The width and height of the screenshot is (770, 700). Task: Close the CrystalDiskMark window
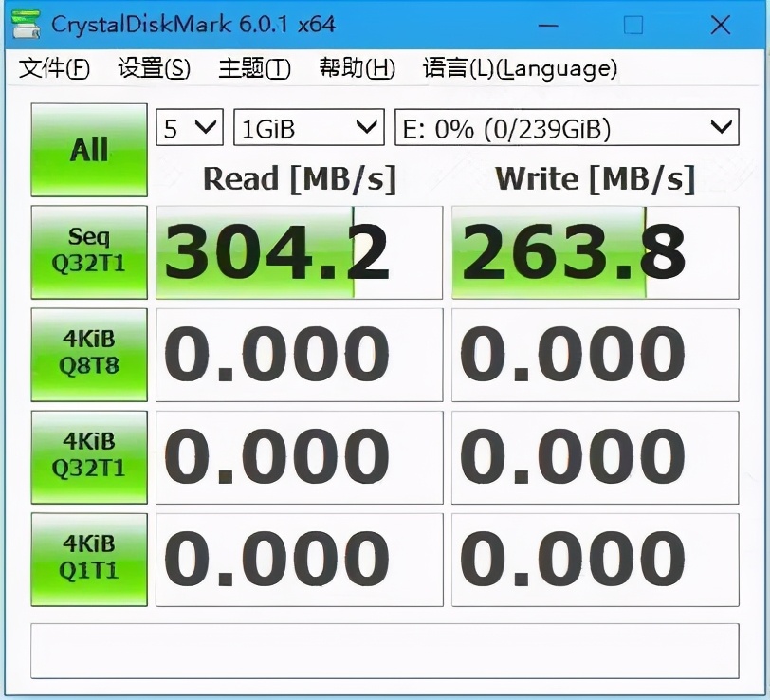coord(721,25)
